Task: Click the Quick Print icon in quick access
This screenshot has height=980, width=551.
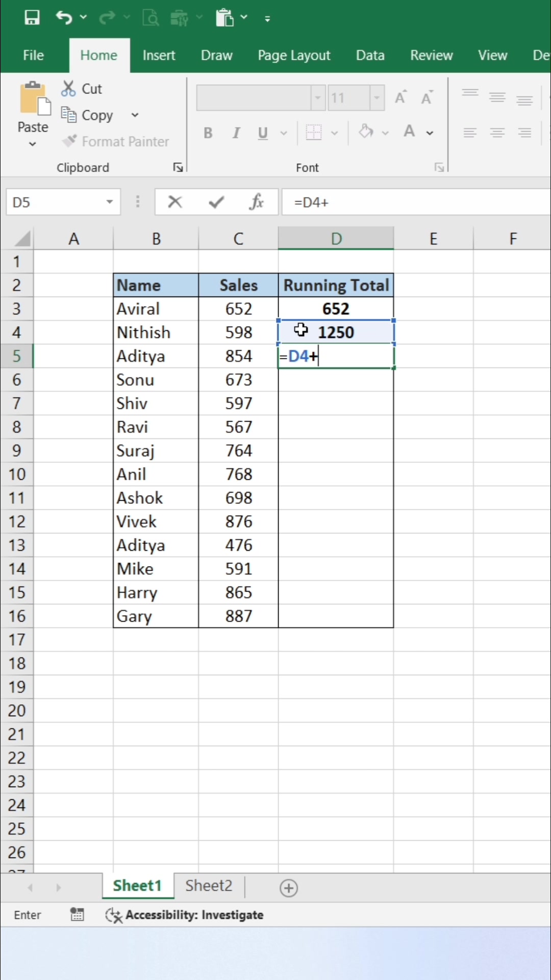Action: click(179, 18)
